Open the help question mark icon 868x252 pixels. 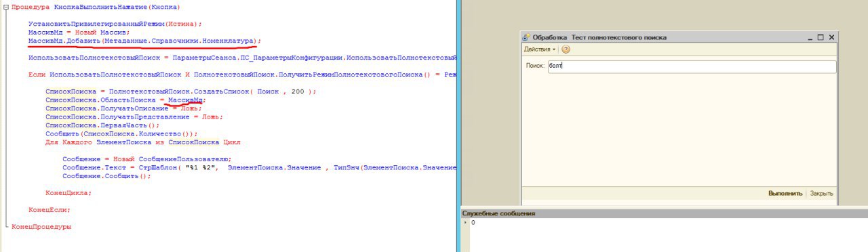click(566, 49)
